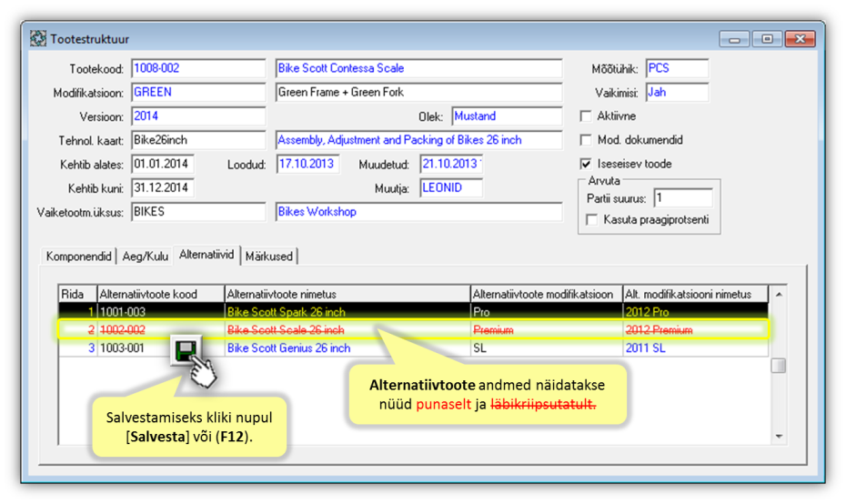Click the table vertical scrollbar thumb

(x=779, y=366)
